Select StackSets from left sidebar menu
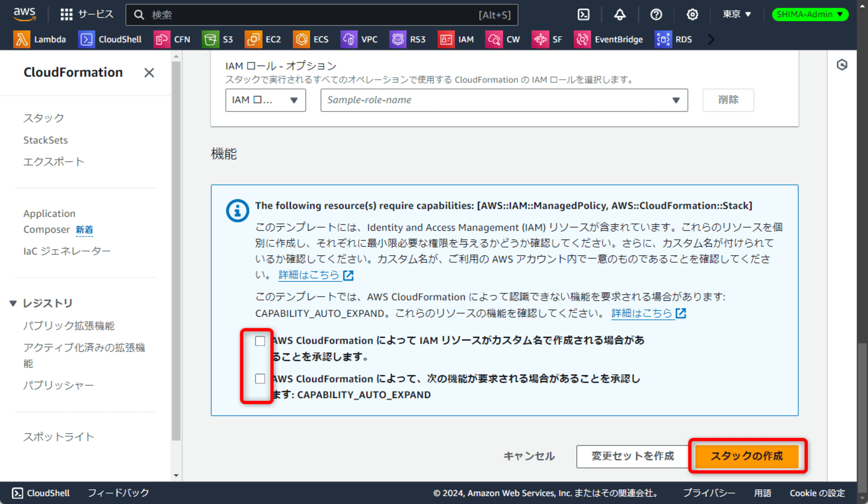The image size is (868, 504). [45, 139]
